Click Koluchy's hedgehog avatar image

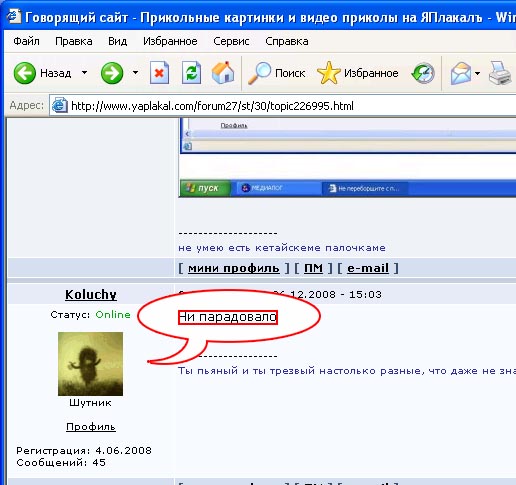[x=90, y=364]
